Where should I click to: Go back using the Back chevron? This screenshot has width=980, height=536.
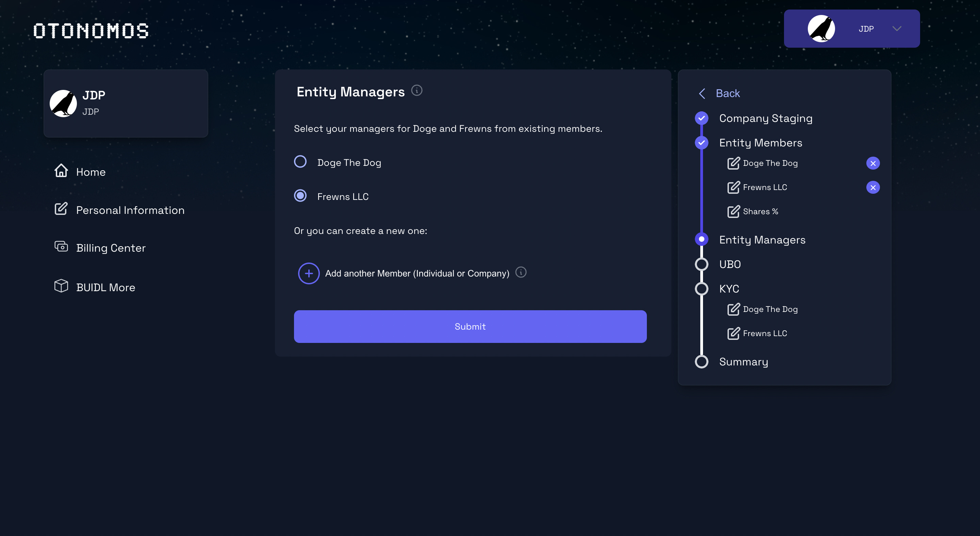tap(702, 93)
